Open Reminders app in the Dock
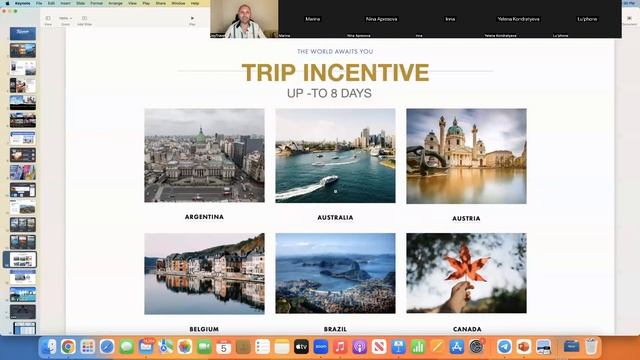Viewport: 640px width, 360px height. coord(262,347)
